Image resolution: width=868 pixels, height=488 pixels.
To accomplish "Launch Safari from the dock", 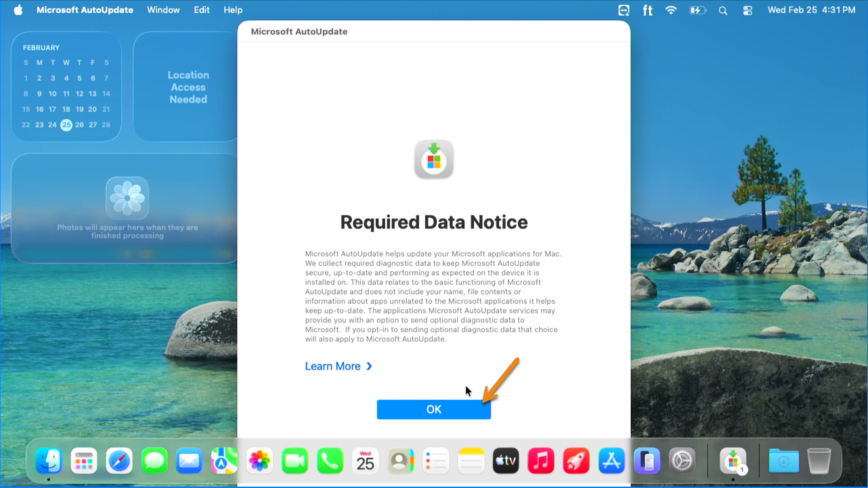I will tap(119, 461).
